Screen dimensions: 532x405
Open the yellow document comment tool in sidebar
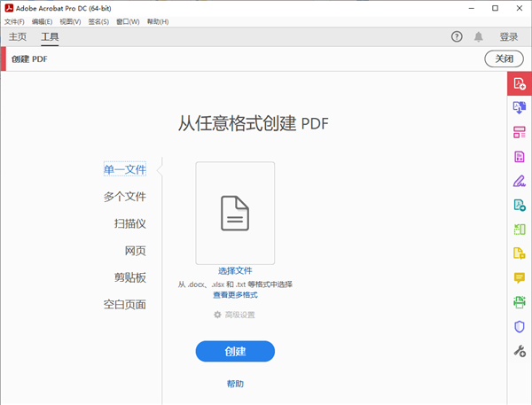click(519, 253)
